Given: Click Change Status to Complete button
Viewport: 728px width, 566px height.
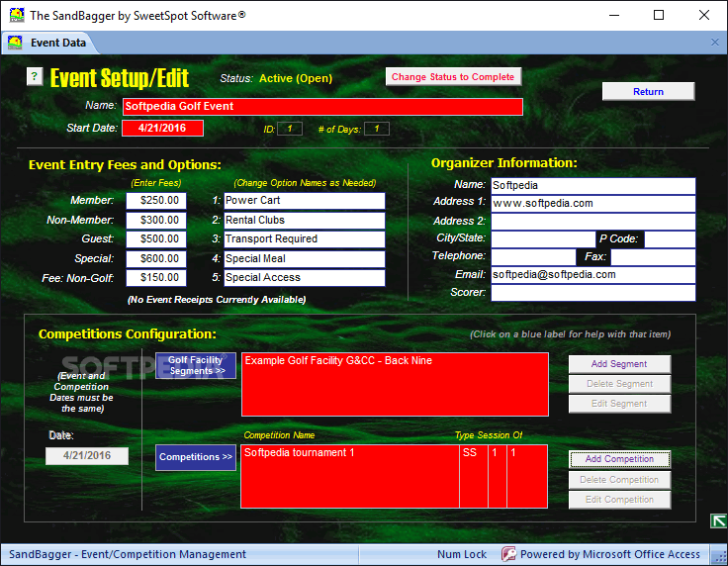Looking at the screenshot, I should [x=453, y=76].
